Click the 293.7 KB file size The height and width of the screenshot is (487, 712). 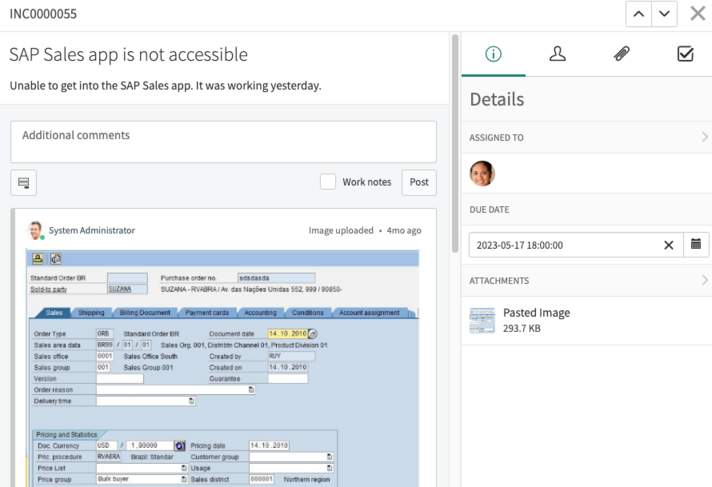[x=521, y=328]
